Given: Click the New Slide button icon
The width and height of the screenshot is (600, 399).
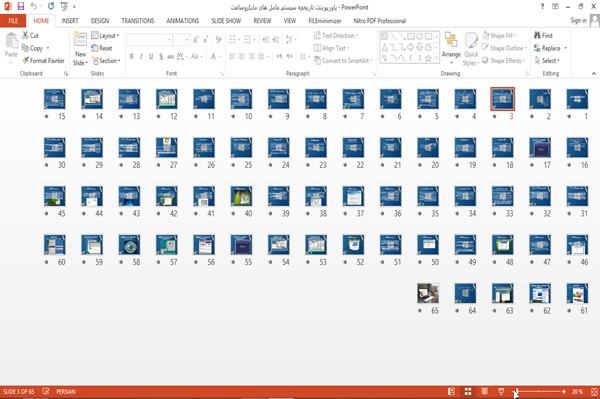Looking at the screenshot, I should tap(80, 40).
